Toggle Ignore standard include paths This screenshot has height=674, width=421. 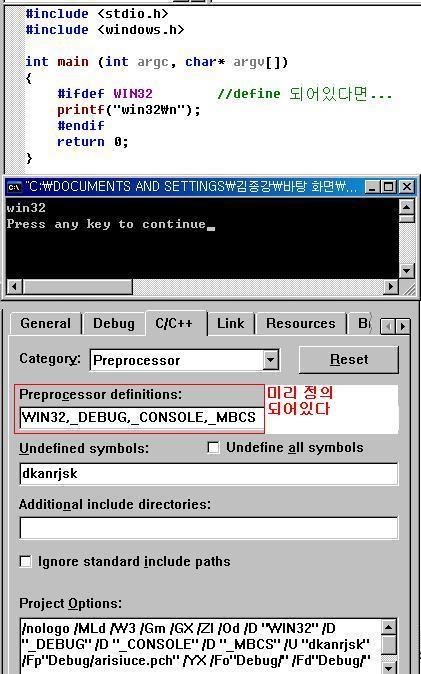pyautogui.click(x=26, y=561)
